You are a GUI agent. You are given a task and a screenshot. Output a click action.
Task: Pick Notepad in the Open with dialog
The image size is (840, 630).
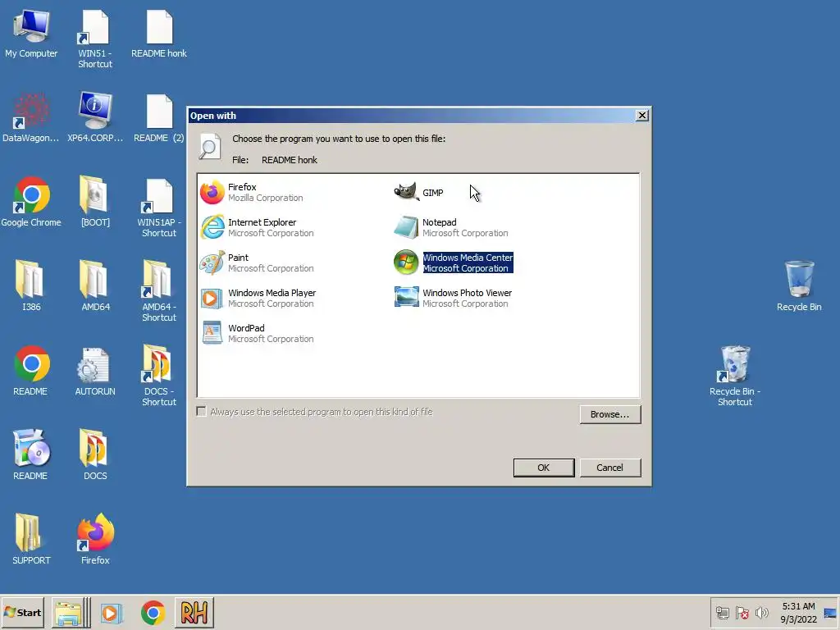(x=451, y=228)
